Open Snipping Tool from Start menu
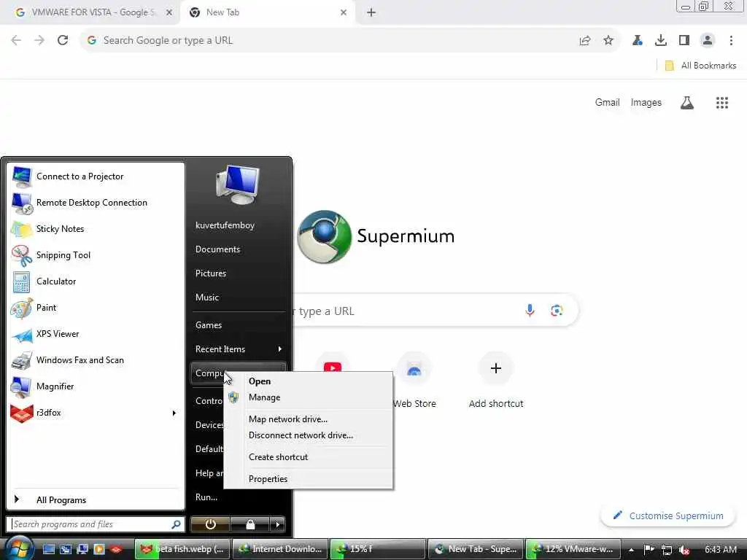 (96, 255)
